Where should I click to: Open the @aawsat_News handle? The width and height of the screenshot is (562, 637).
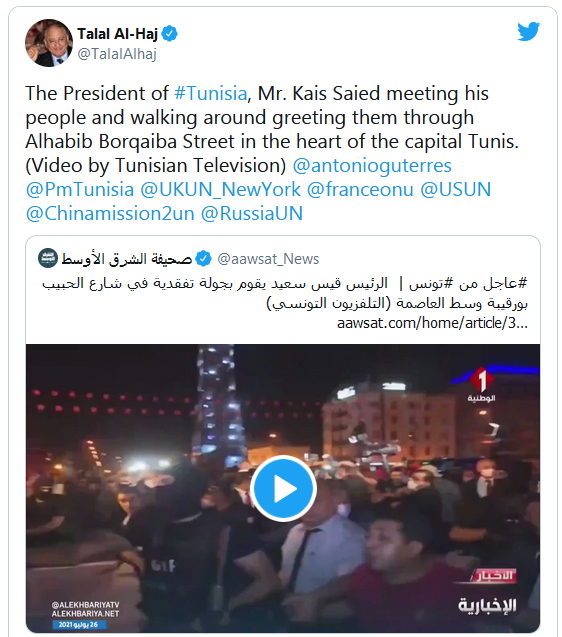pos(268,259)
